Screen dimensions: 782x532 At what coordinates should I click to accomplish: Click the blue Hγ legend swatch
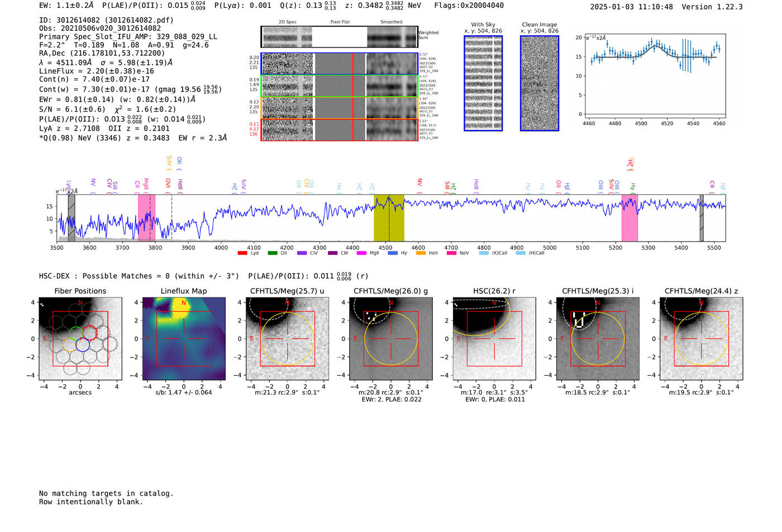392,253
